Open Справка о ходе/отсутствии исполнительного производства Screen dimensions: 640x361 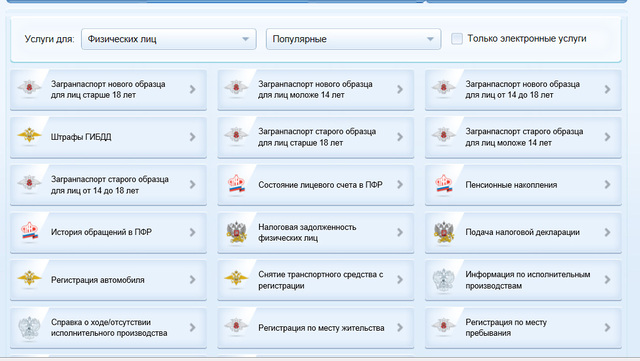pos(108,328)
